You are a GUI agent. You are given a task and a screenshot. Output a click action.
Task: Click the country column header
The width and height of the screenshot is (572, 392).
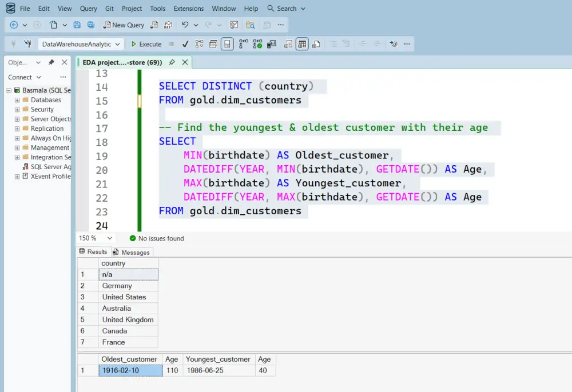[128, 263]
